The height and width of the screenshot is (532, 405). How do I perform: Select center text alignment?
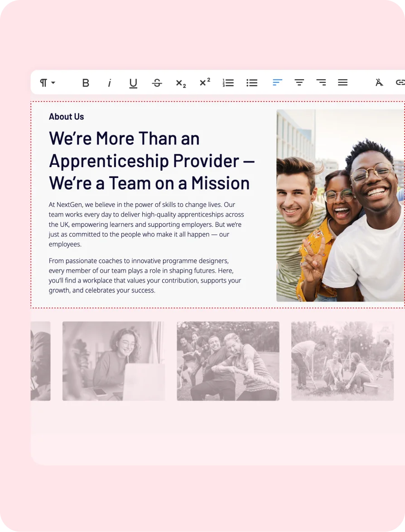[x=299, y=82]
